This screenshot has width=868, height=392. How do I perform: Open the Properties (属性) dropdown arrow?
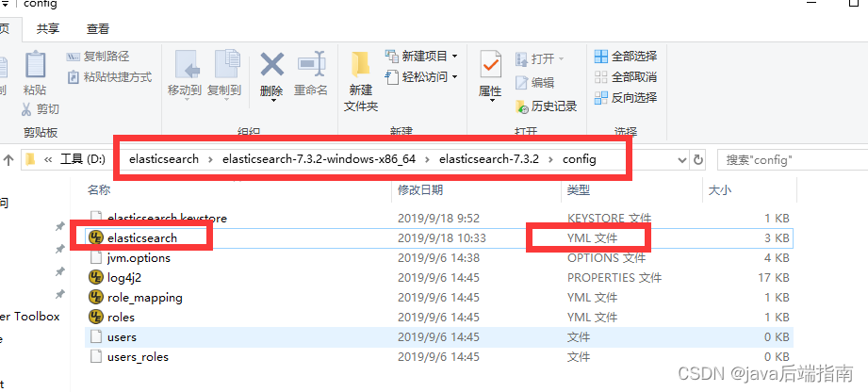(x=490, y=102)
